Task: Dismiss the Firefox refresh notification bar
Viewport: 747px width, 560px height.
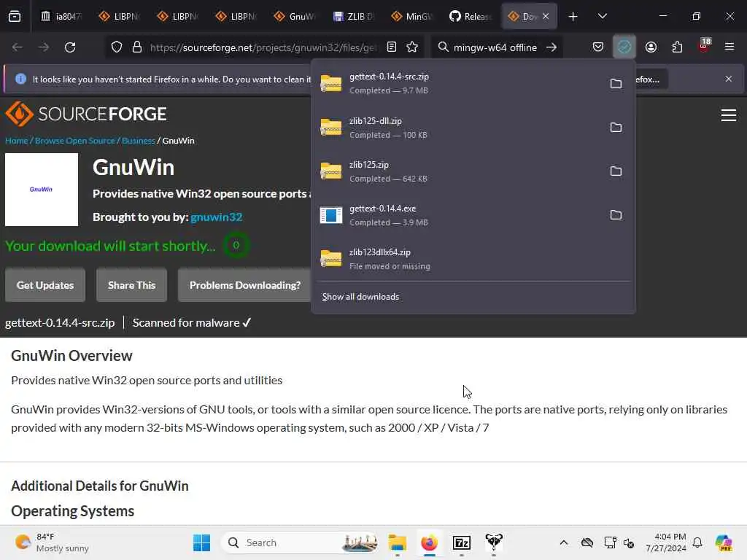Action: [729, 79]
